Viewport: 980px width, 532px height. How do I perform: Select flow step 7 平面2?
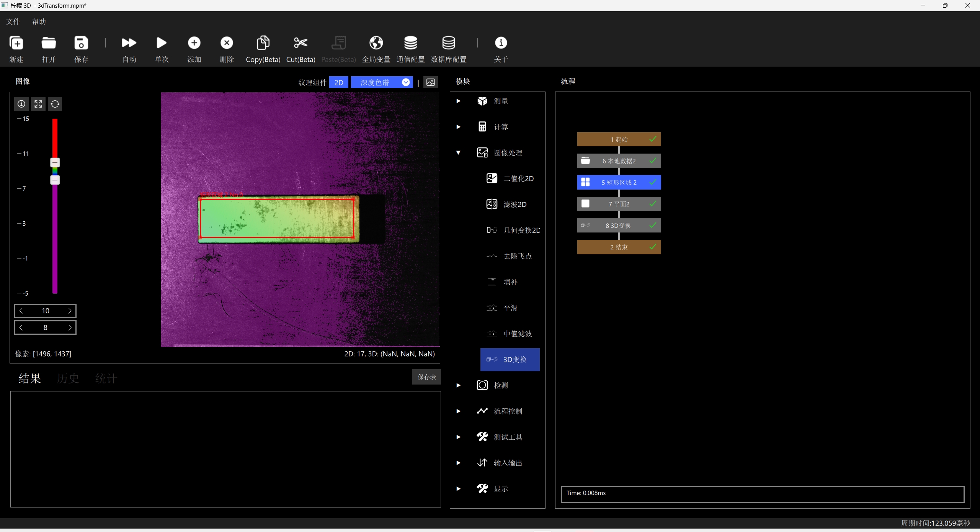[619, 204]
